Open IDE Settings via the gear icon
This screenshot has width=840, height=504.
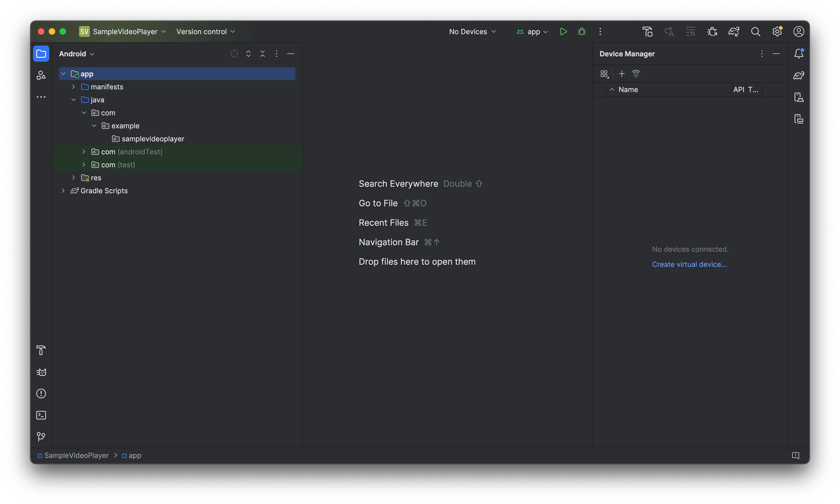coord(777,31)
